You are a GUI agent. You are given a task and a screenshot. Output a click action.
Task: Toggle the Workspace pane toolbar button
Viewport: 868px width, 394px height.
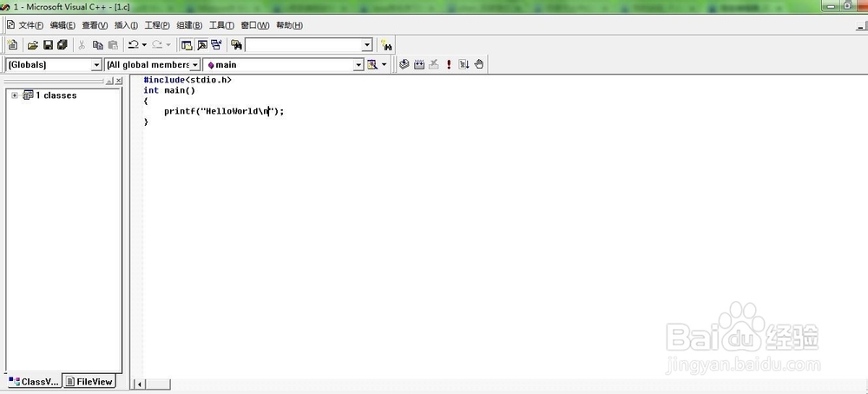pos(187,45)
